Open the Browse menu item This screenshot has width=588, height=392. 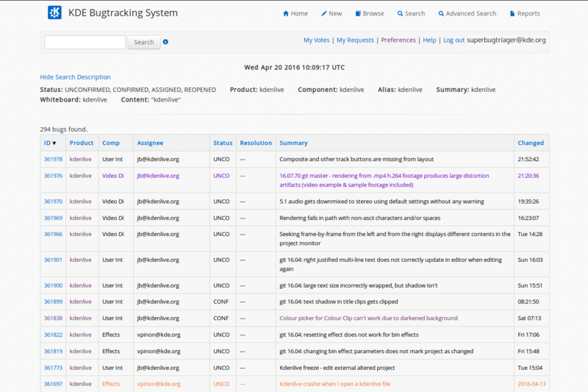click(x=370, y=13)
